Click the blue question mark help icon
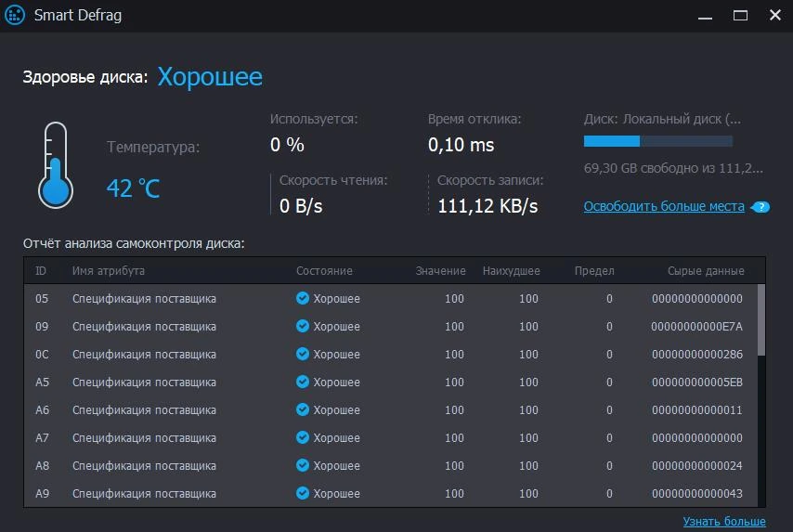Screen dimensions: 793x532 [x=761, y=207]
